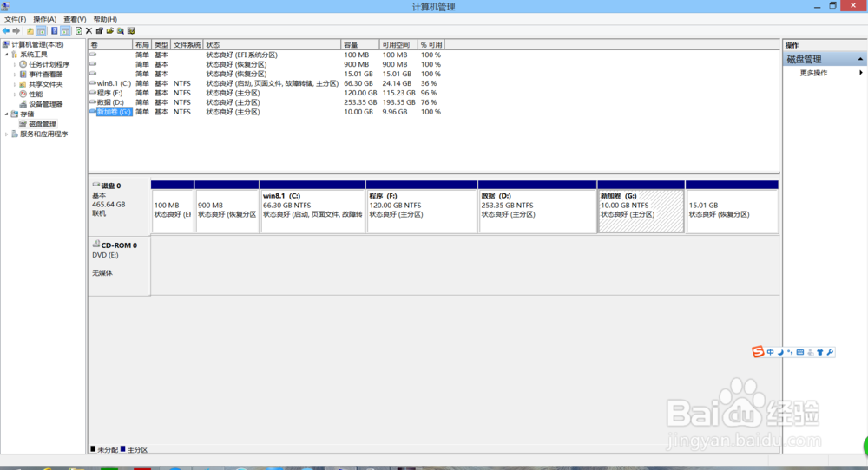Click the punctuation icon on the IME bar

790,352
